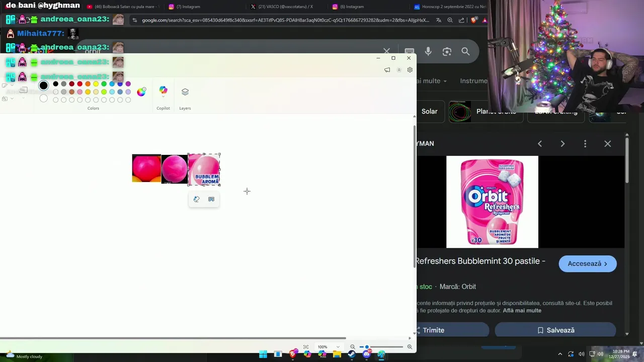644x362 pixels.
Task: Click the Paint feedback megaphone icon
Action: (x=387, y=70)
